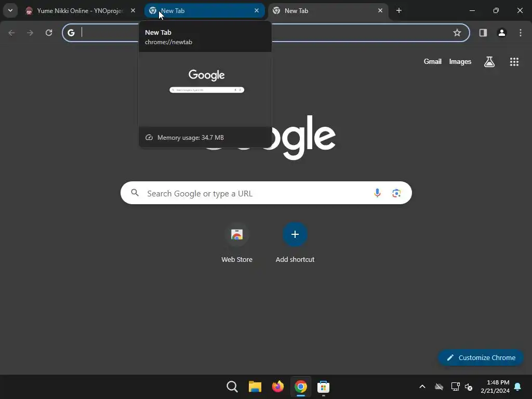Image resolution: width=532 pixels, height=399 pixels.
Task: Click the browser forward arrow
Action: click(x=30, y=33)
